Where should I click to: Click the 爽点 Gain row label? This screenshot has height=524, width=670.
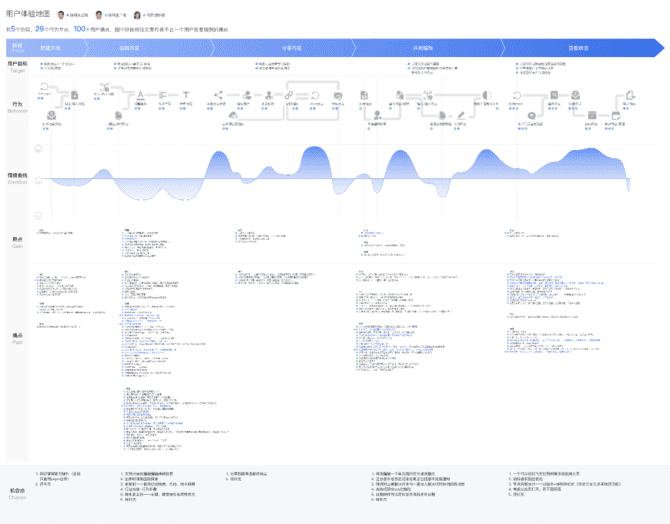click(17, 242)
